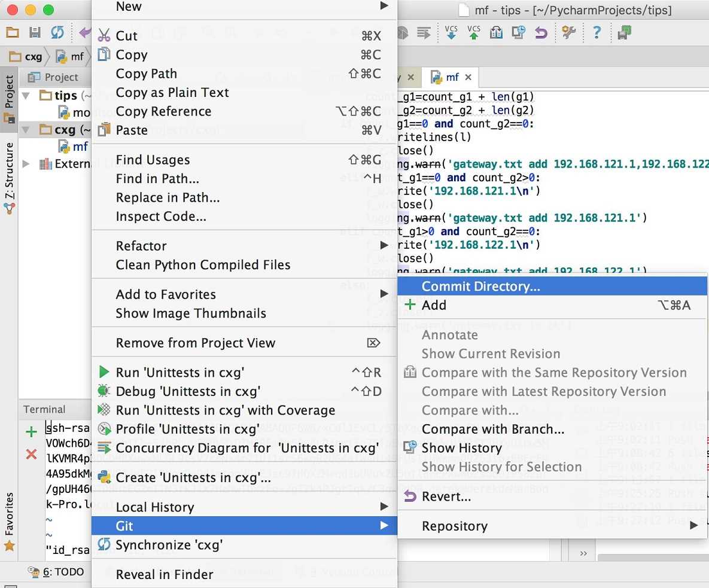The height and width of the screenshot is (588, 709).
Task: Expand the External Libraries tree node
Action: click(26, 164)
